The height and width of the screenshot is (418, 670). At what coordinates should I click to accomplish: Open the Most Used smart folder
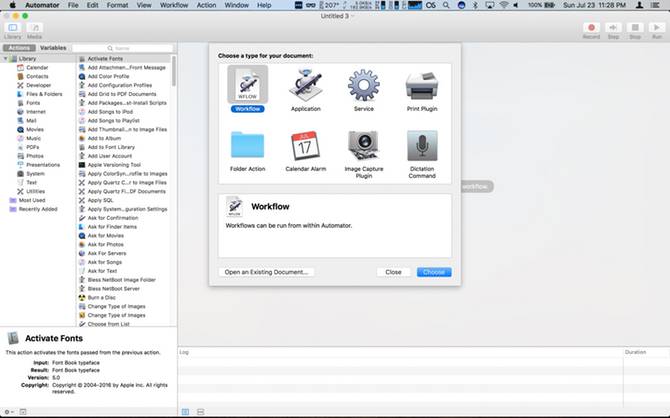tap(32, 200)
